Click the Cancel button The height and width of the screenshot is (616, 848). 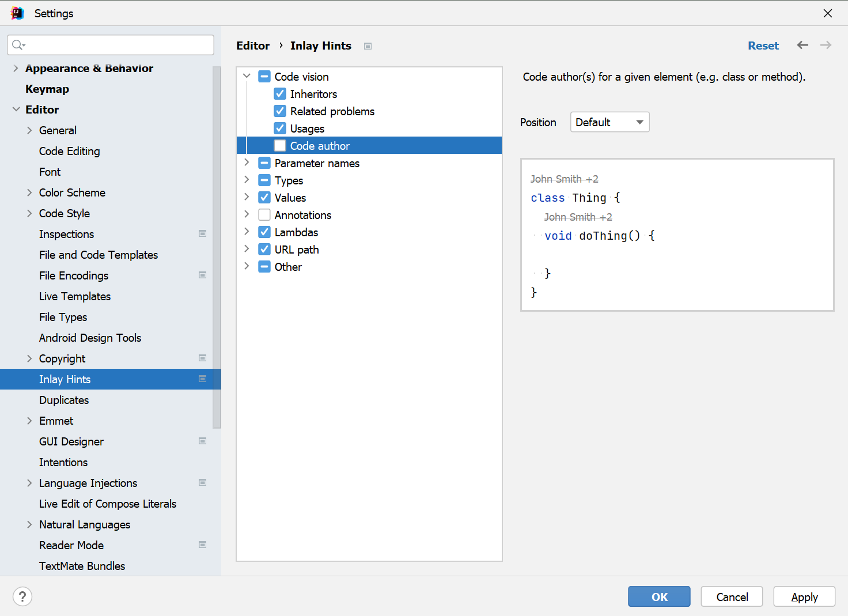pyautogui.click(x=732, y=596)
